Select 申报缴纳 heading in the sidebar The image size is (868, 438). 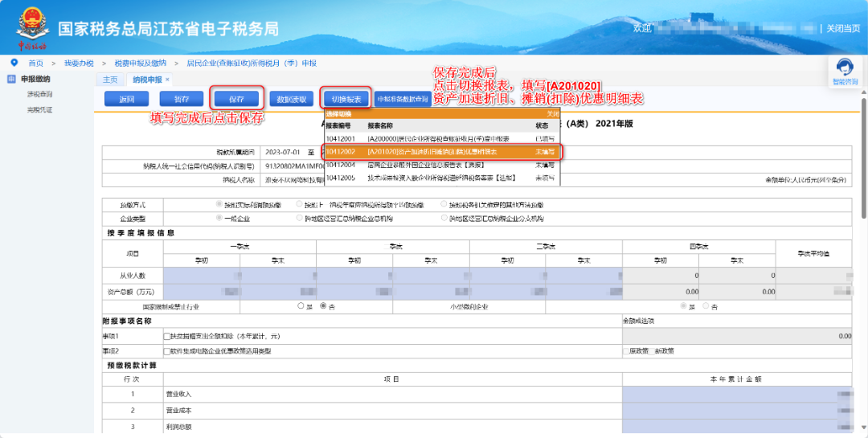click(x=35, y=80)
